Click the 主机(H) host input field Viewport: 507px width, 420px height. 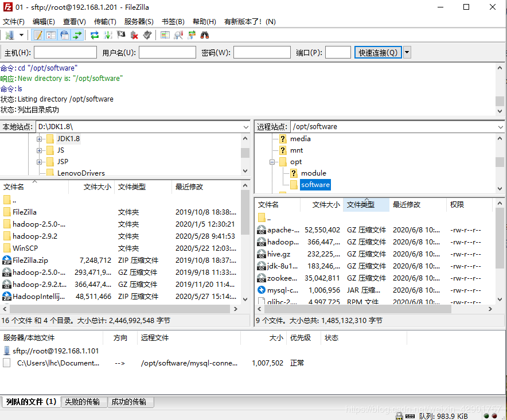[x=65, y=52]
